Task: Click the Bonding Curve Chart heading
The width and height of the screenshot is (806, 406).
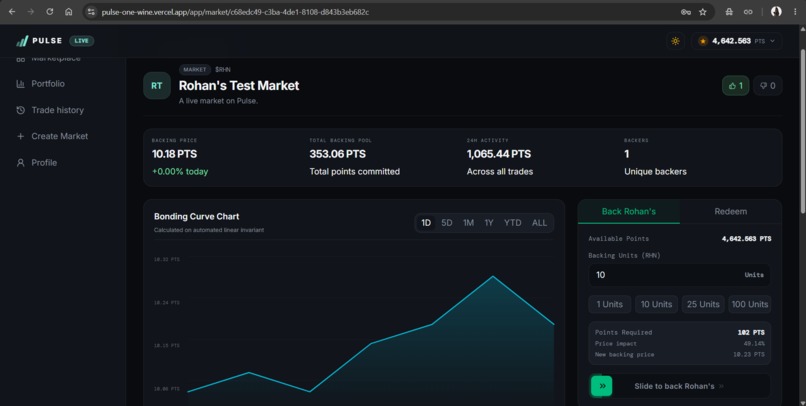Action: tap(196, 217)
